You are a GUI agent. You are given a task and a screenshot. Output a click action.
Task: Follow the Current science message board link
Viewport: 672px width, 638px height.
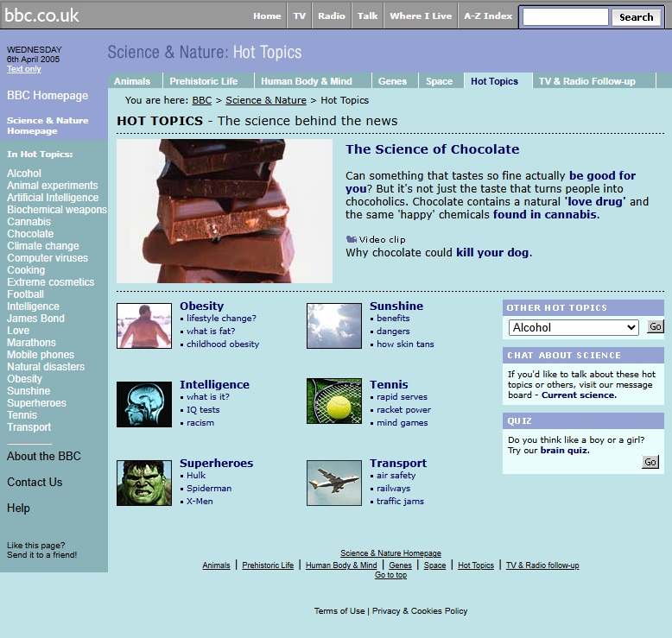(x=579, y=395)
